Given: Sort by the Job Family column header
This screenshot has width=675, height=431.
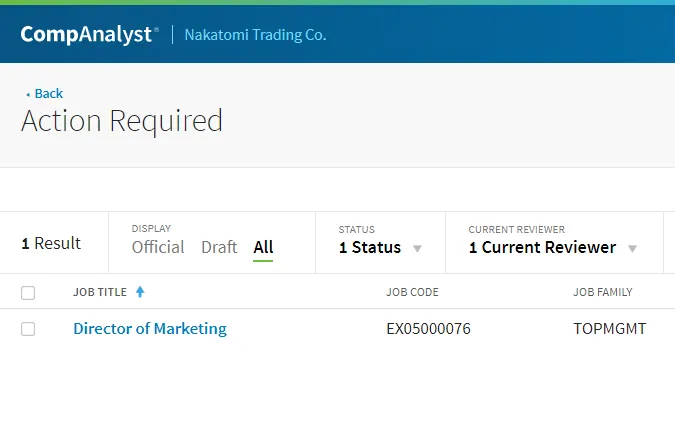Looking at the screenshot, I should [602, 292].
